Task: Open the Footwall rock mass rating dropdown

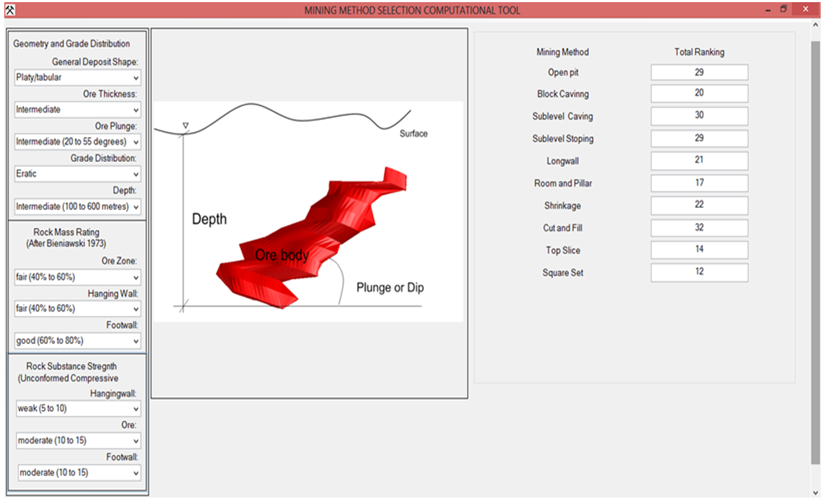Action: coord(77,341)
